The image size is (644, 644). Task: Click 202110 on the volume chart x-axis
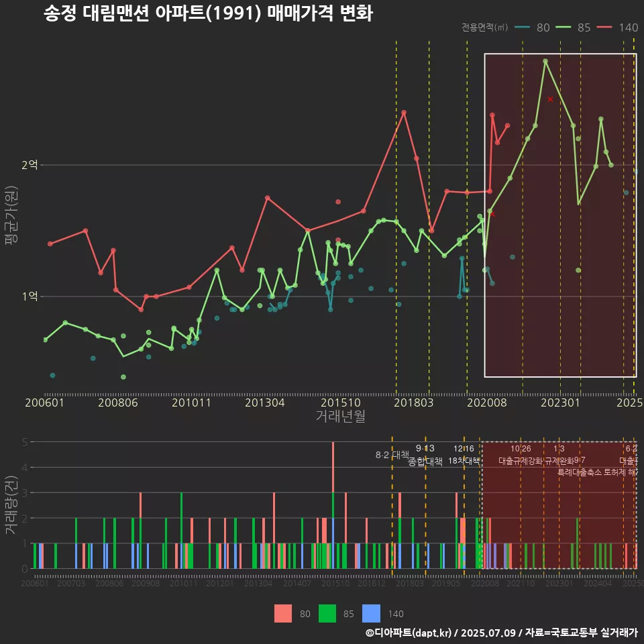click(521, 583)
